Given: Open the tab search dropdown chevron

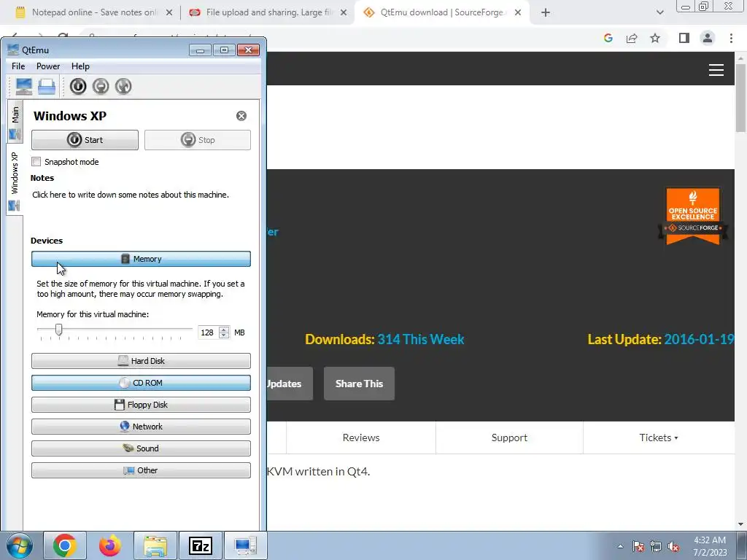Looking at the screenshot, I should (x=659, y=12).
